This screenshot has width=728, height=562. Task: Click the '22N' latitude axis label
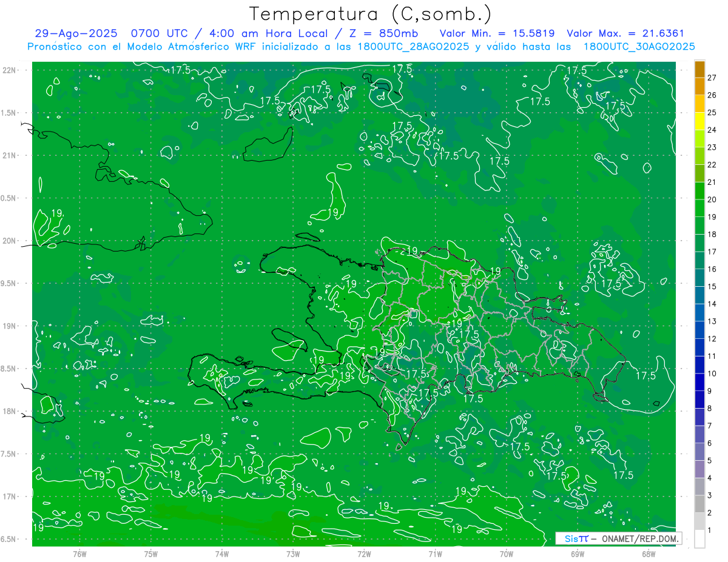tap(9, 70)
